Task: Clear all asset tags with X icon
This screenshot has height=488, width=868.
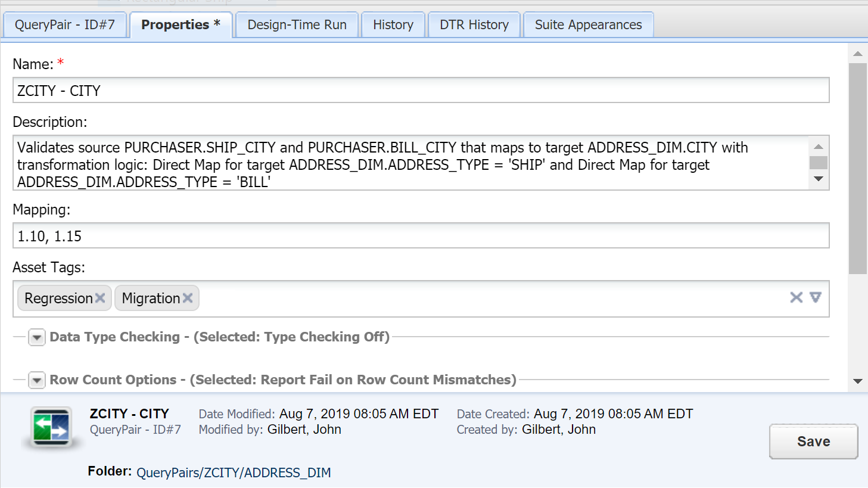Action: coord(796,297)
